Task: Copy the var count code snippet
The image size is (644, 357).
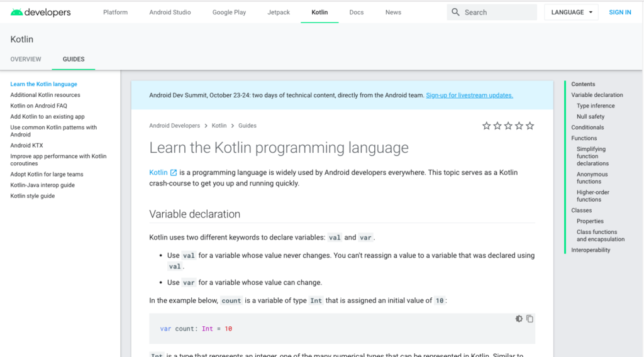Action: [x=530, y=319]
